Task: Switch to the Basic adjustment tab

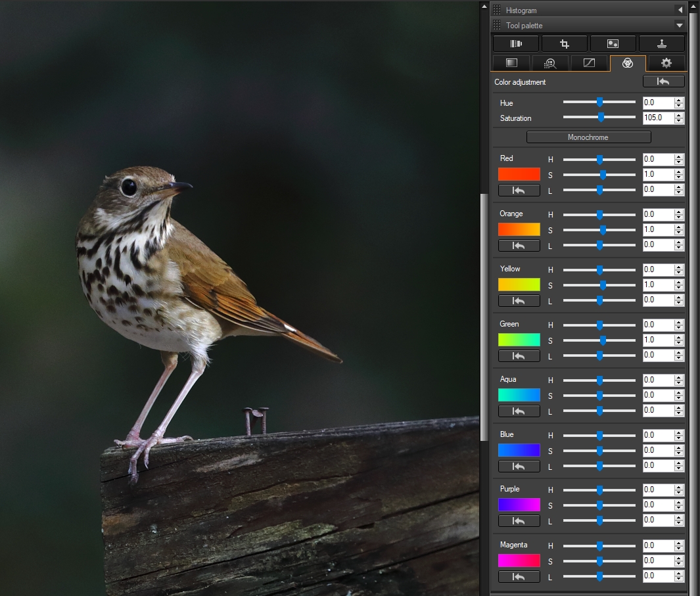Action: [509, 63]
